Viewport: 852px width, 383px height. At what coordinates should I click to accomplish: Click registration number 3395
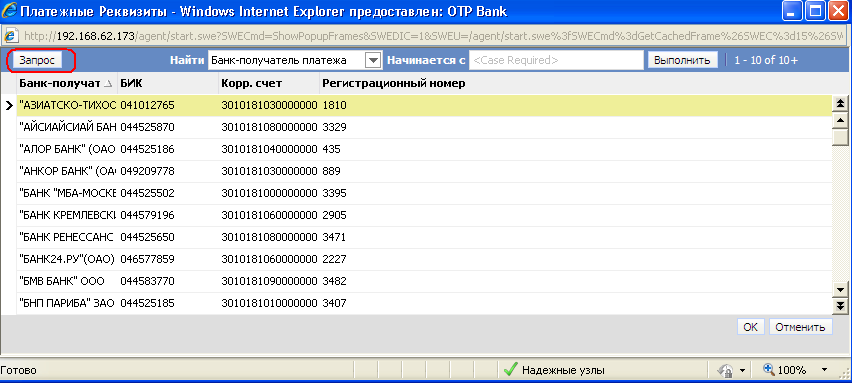(x=334, y=193)
